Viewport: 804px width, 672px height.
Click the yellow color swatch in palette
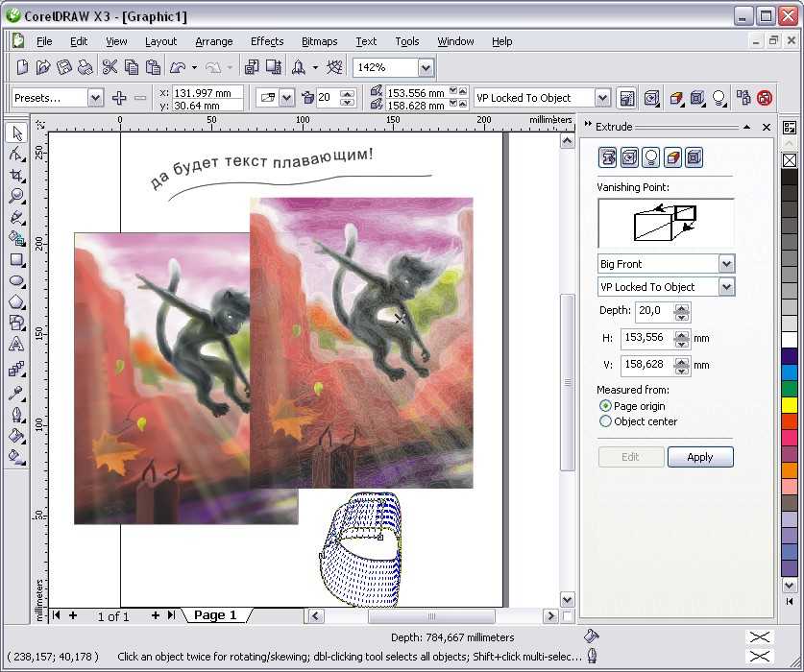(790, 404)
